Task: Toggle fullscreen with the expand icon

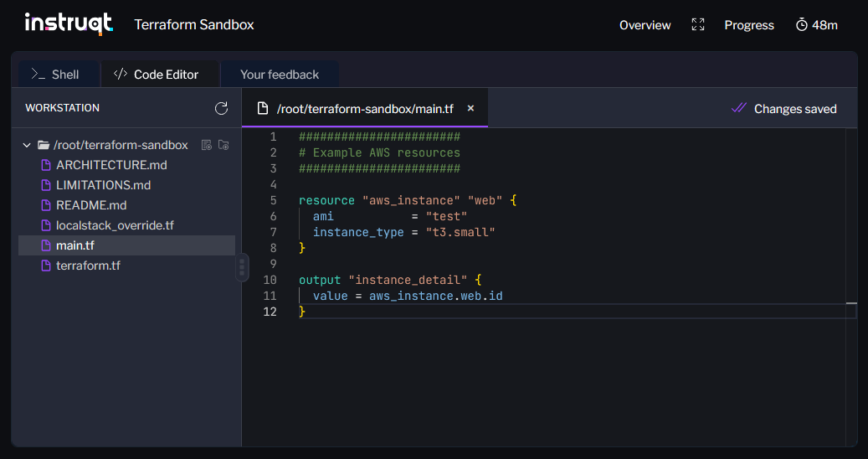Action: (x=698, y=25)
